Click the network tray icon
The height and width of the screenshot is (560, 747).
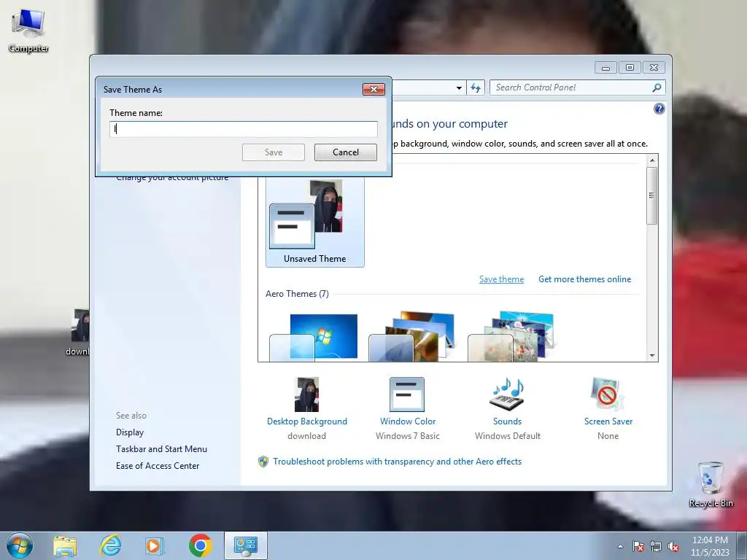pyautogui.click(x=656, y=546)
